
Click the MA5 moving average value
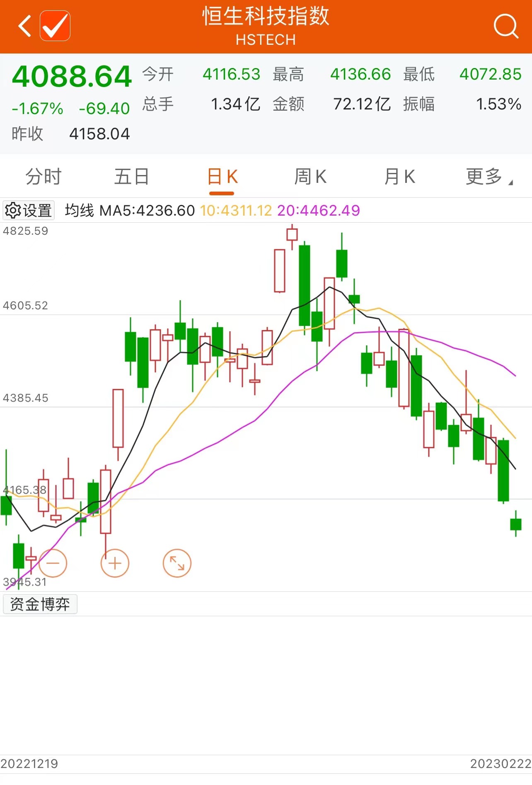(x=147, y=211)
